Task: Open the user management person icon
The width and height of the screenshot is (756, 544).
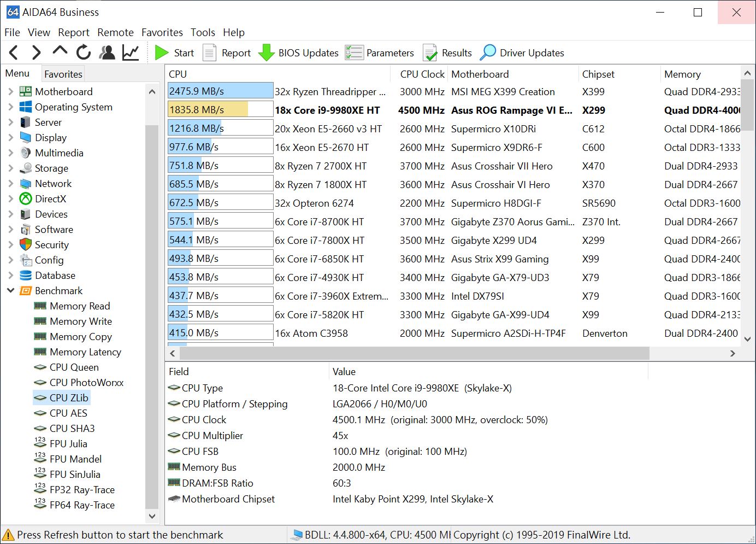Action: [107, 52]
